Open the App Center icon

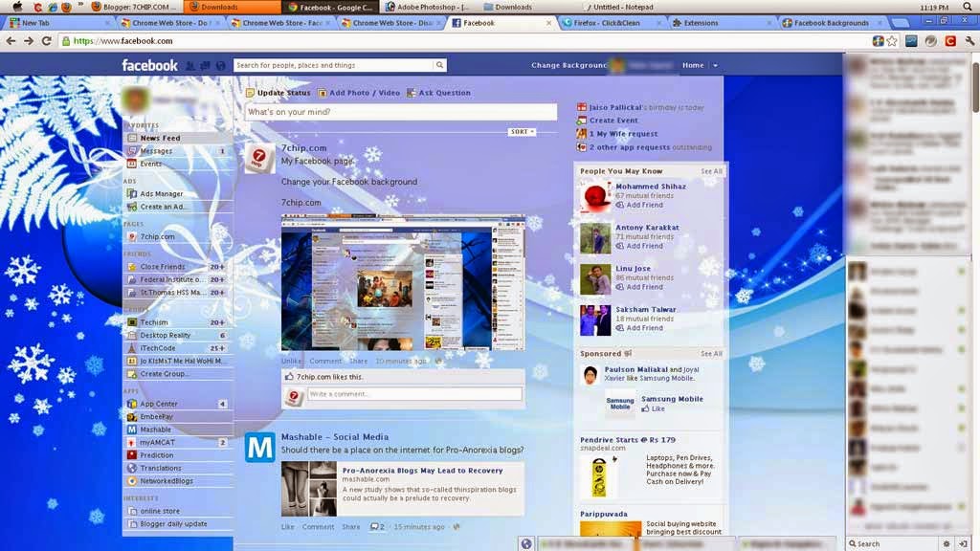pos(130,404)
